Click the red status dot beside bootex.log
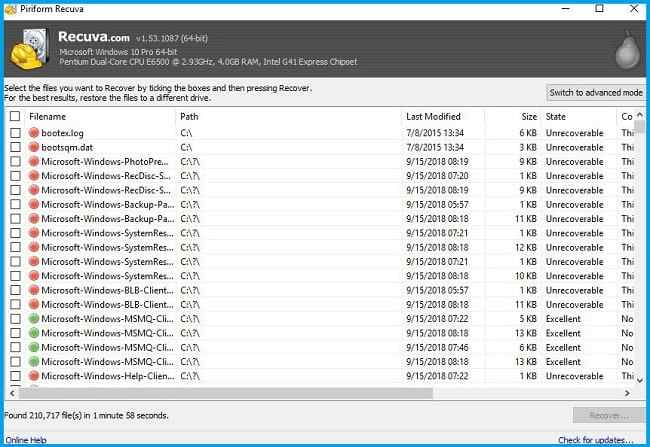 (34, 132)
